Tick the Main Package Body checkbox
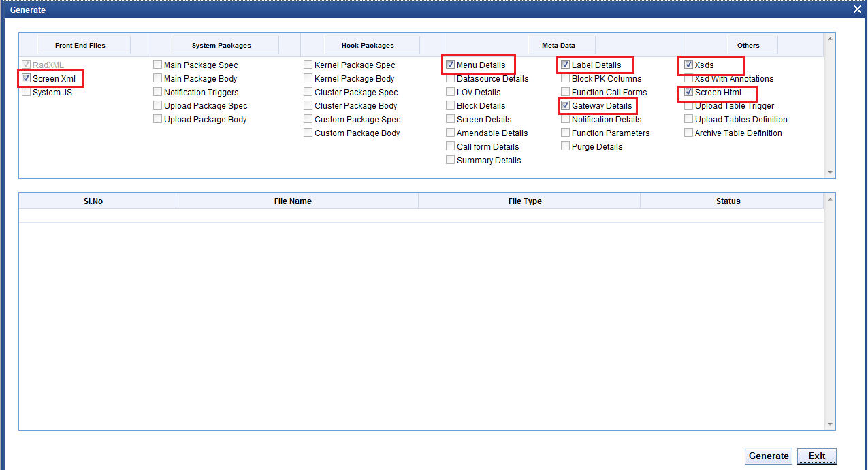Viewport: 868px width, 470px height. pyautogui.click(x=158, y=79)
